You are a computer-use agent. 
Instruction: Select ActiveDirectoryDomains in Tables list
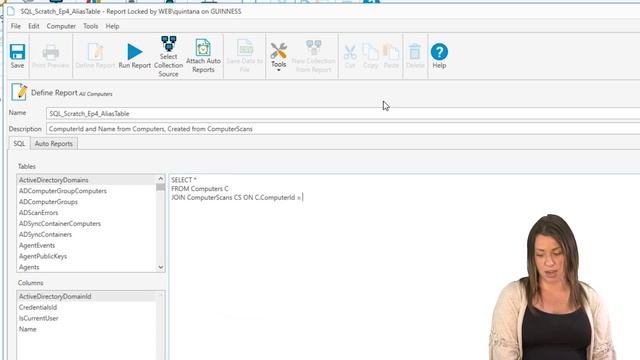click(x=87, y=180)
